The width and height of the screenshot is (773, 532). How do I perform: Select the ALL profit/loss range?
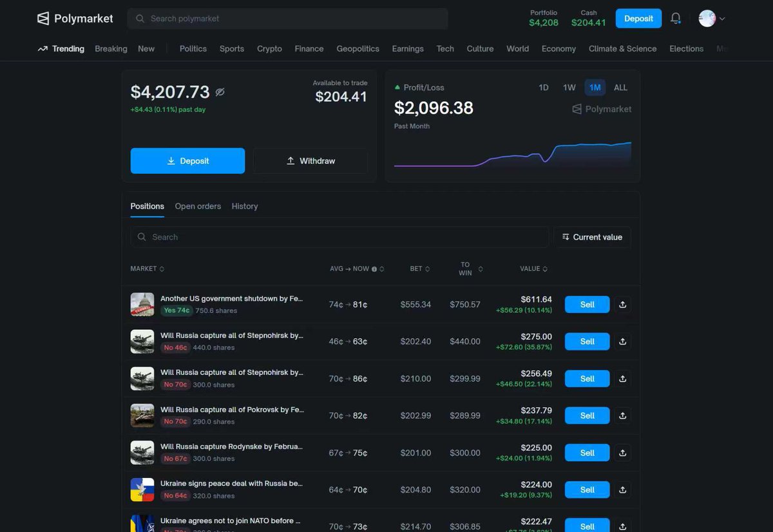[x=620, y=88]
